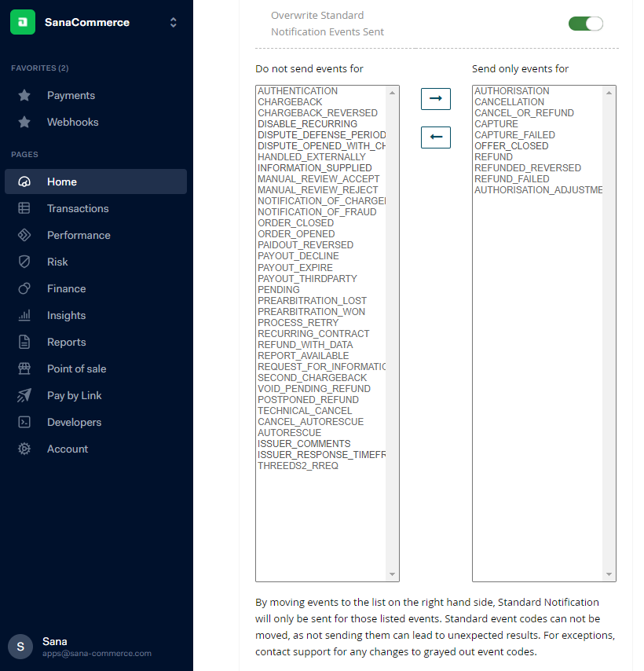Click scroll up arrow of left event list
This screenshot has width=644, height=671.
click(x=392, y=93)
